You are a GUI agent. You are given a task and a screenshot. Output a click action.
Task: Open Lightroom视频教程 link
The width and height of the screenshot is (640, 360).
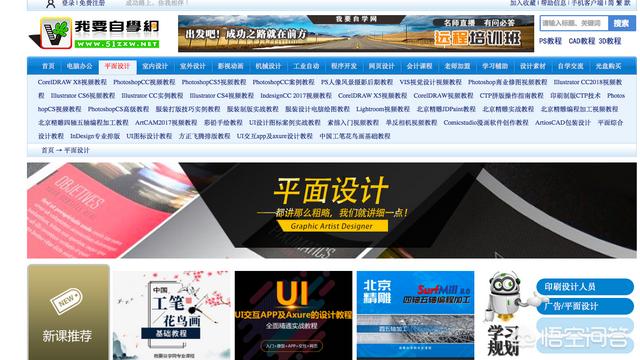tap(383, 109)
